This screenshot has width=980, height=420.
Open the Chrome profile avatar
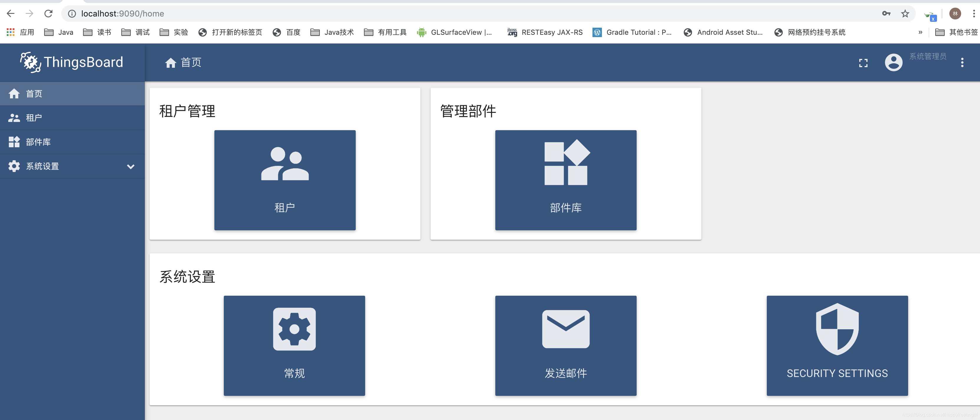point(955,14)
